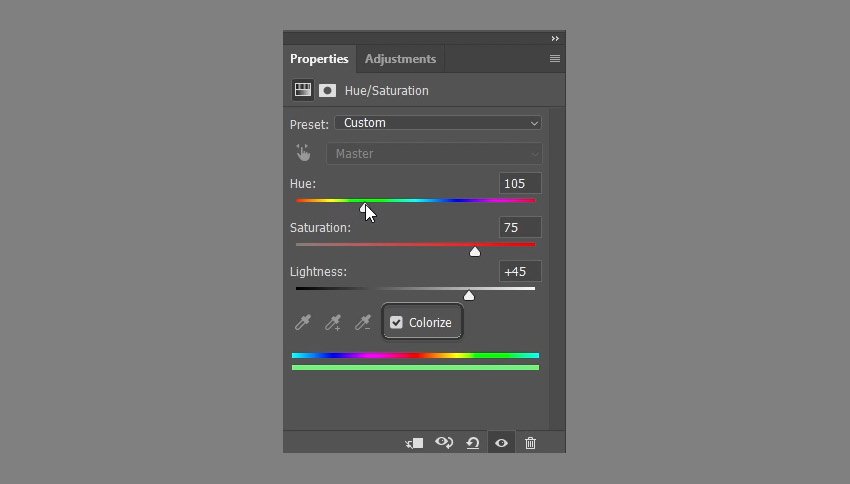Open the Preset dropdown
Screen dimensions: 850x484
click(437, 123)
